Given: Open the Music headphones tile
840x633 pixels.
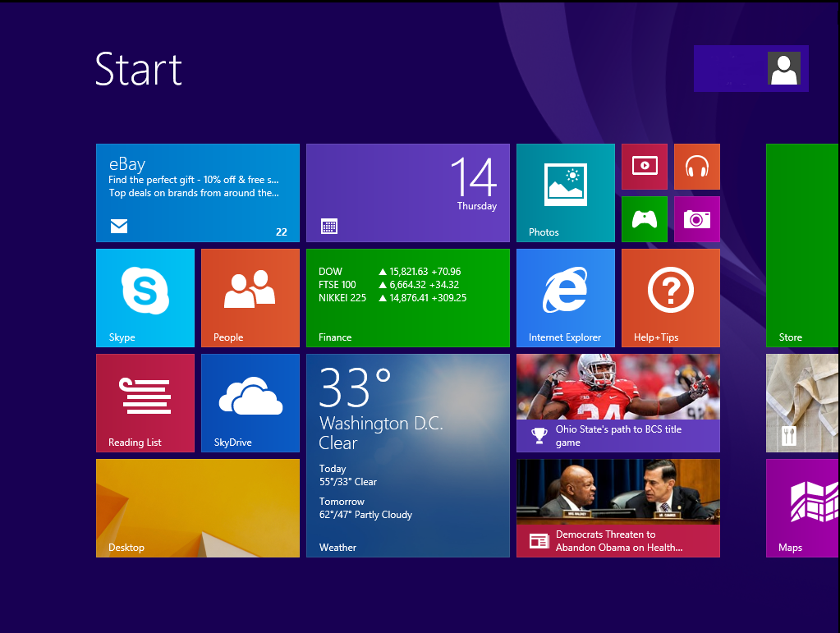Looking at the screenshot, I should coord(697,167).
